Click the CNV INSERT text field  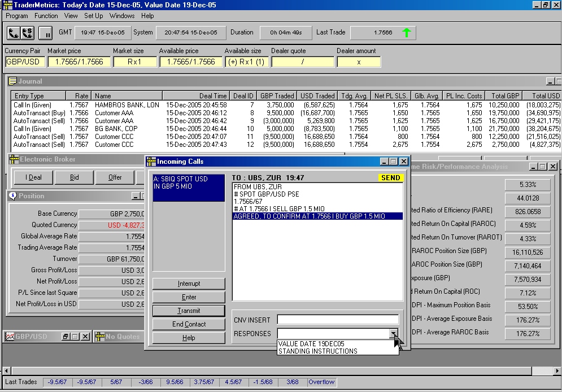point(337,320)
